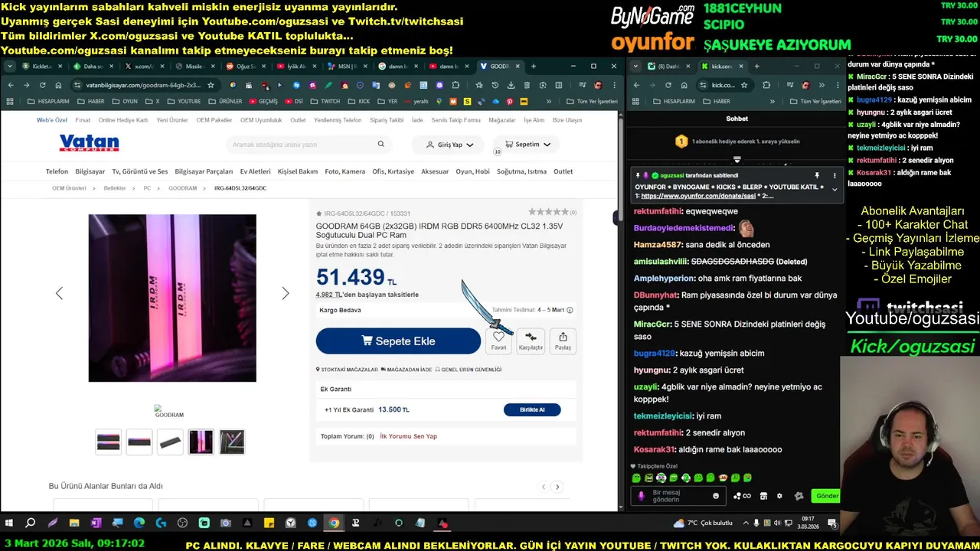The height and width of the screenshot is (551, 980).
Task: Switch to the Dashboard browser tab
Action: point(668,67)
